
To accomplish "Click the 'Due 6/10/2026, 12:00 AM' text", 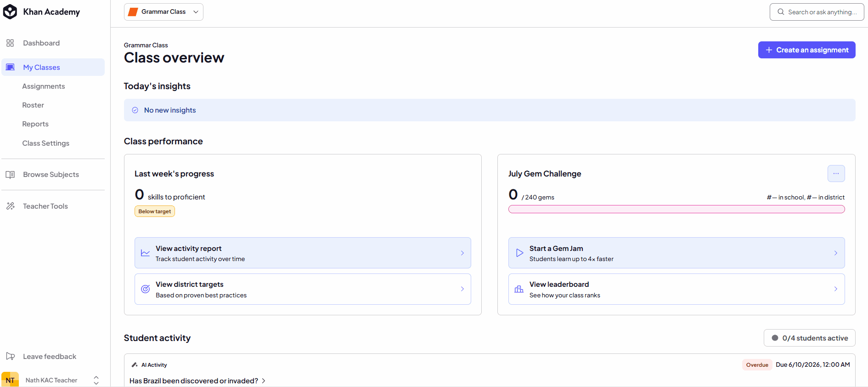I will click(813, 365).
